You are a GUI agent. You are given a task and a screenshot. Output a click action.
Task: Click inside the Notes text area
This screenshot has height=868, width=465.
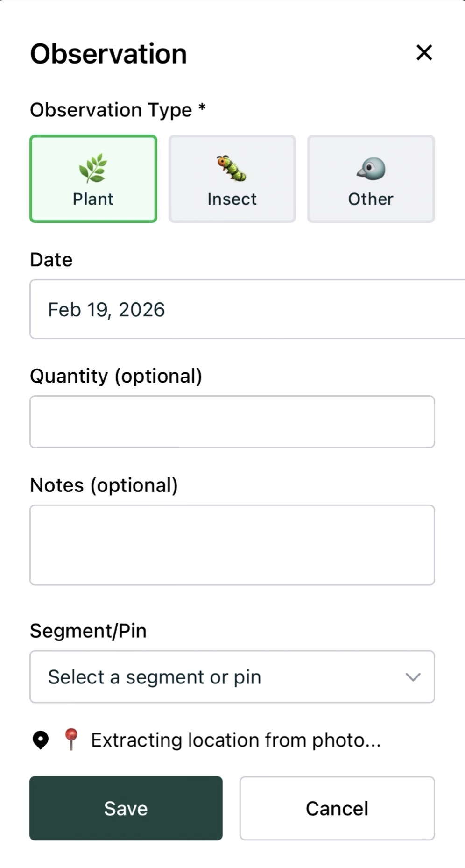pyautogui.click(x=232, y=545)
